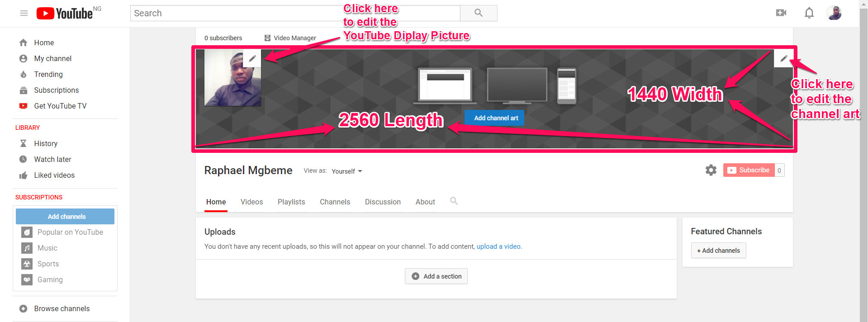
Task: Open the Playlists tab
Action: pyautogui.click(x=291, y=202)
